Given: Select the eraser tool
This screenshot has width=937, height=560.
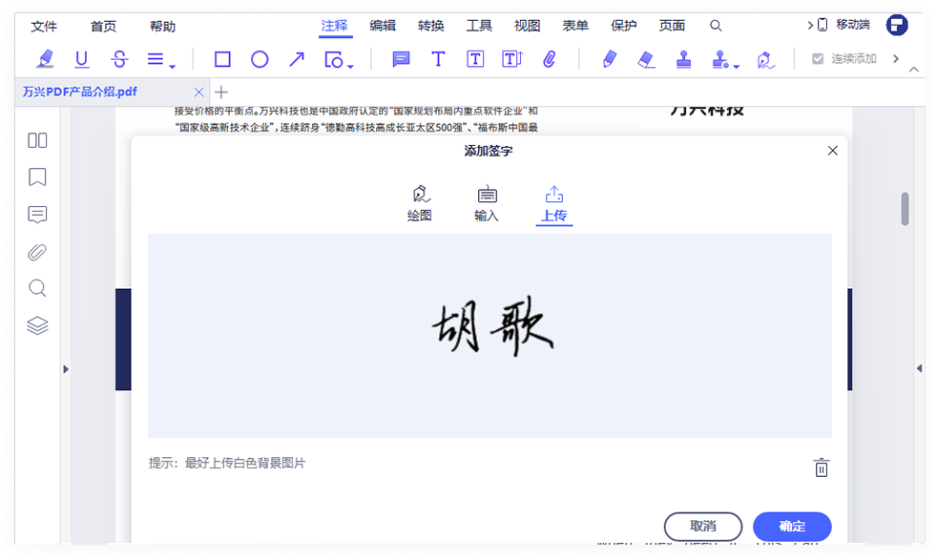Looking at the screenshot, I should point(647,59).
